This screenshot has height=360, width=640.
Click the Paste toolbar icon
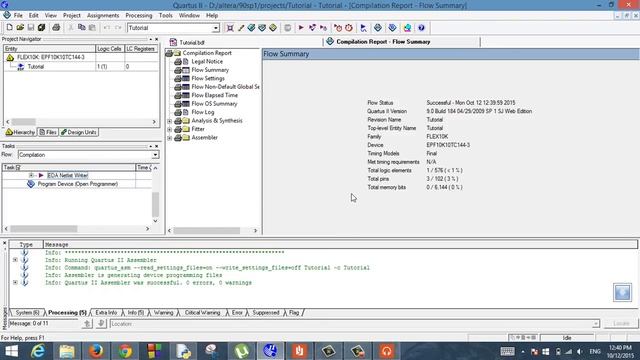pos(92,28)
